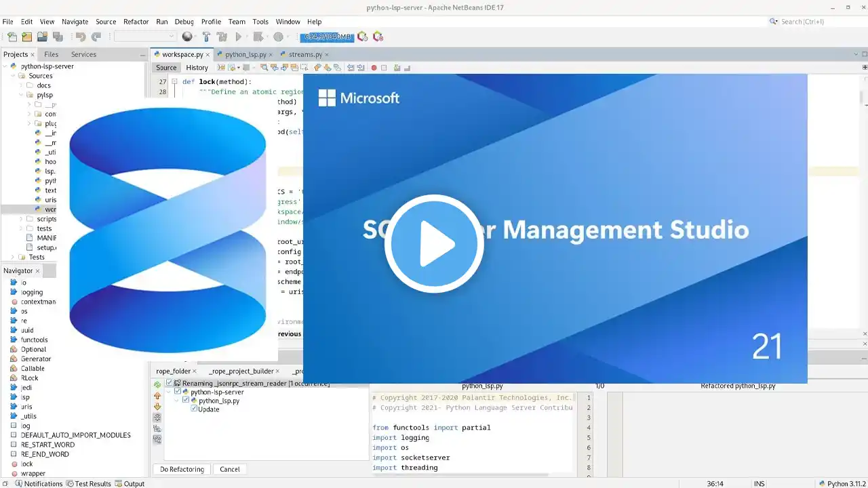The image size is (868, 488).
Task: Open the Refactor menu
Action: [136, 22]
